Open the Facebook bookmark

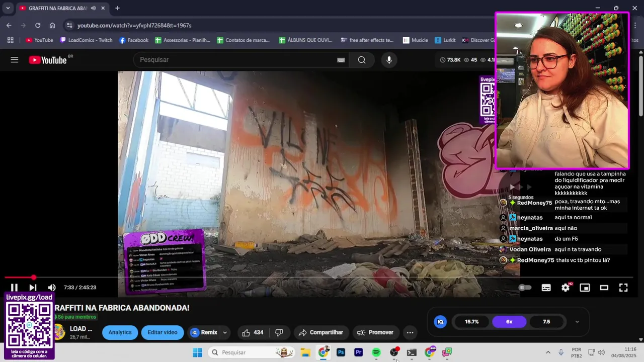pos(134,40)
